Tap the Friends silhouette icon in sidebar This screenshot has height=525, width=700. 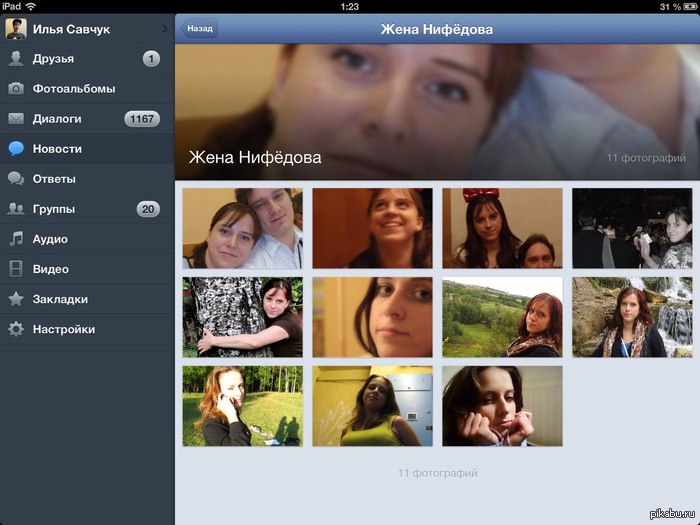pyautogui.click(x=16, y=59)
